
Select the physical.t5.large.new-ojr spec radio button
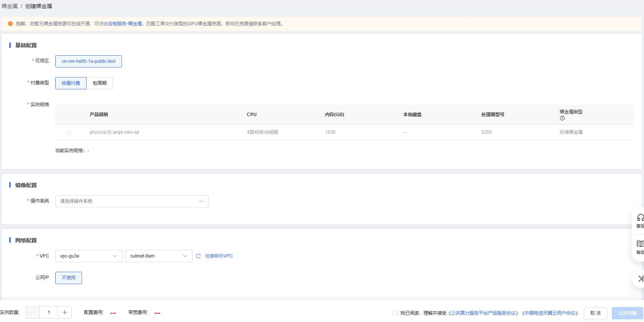69,133
